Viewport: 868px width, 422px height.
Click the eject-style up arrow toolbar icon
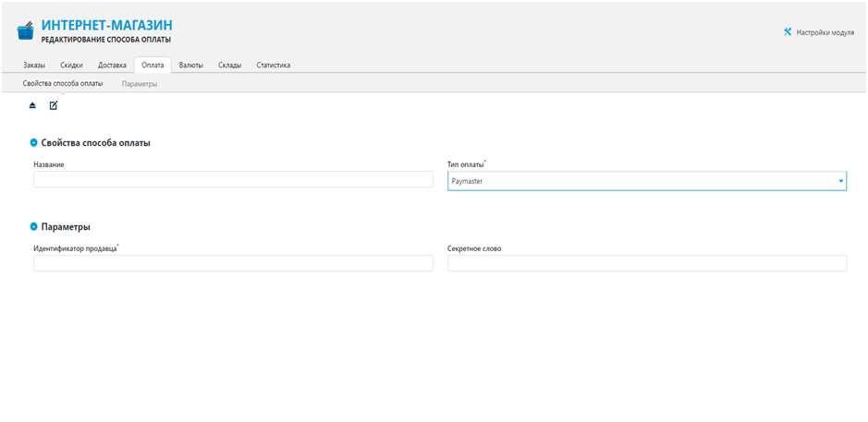(32, 105)
